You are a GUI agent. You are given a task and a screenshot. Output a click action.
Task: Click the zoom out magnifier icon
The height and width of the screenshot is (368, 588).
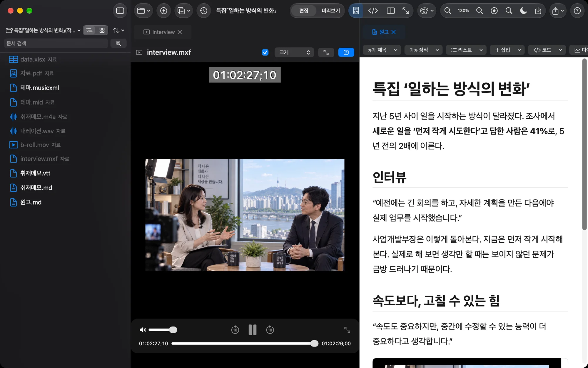(447, 11)
